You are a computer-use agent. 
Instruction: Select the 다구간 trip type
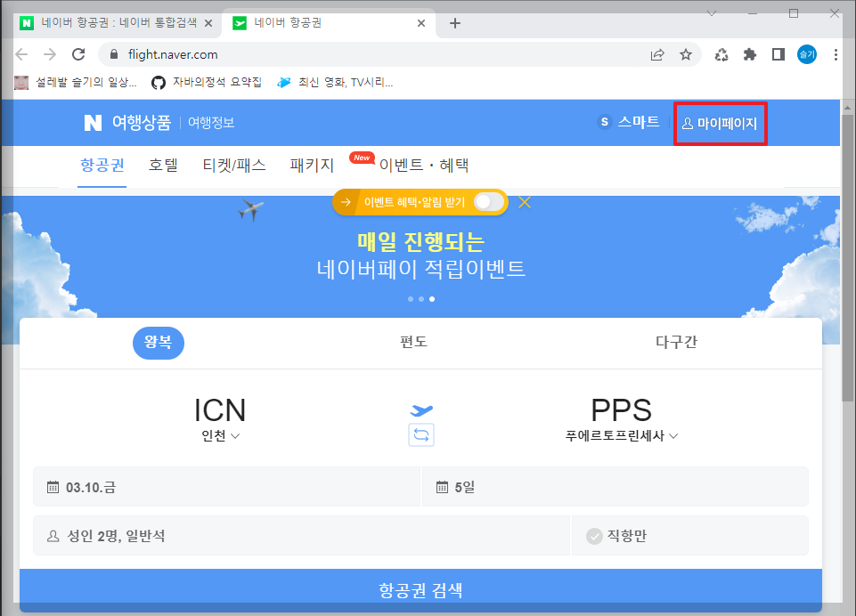pos(676,342)
